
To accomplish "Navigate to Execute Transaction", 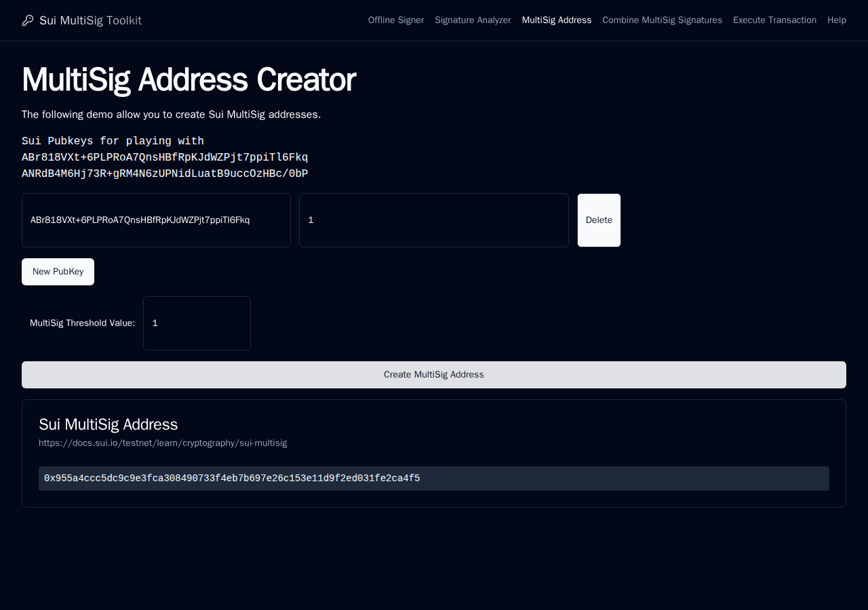I will (x=774, y=20).
